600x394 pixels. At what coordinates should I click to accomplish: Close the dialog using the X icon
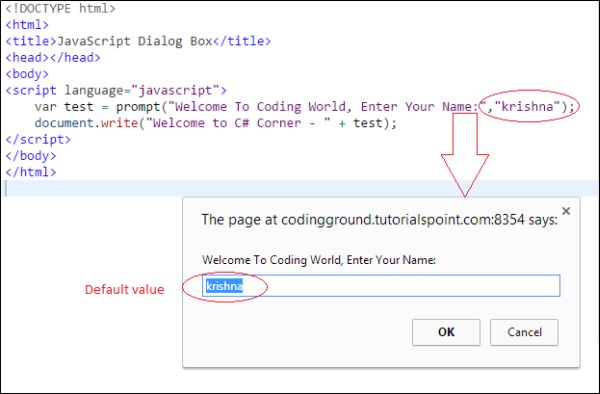566,211
